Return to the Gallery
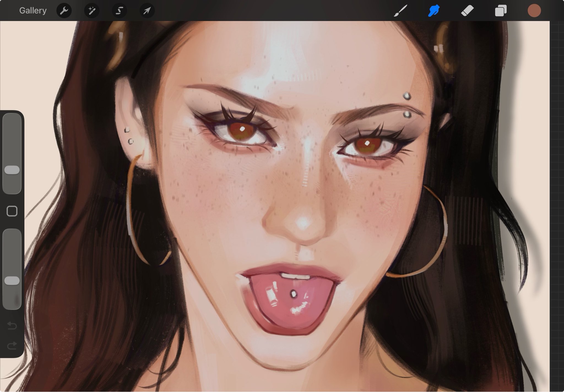564x392 pixels. click(x=33, y=10)
